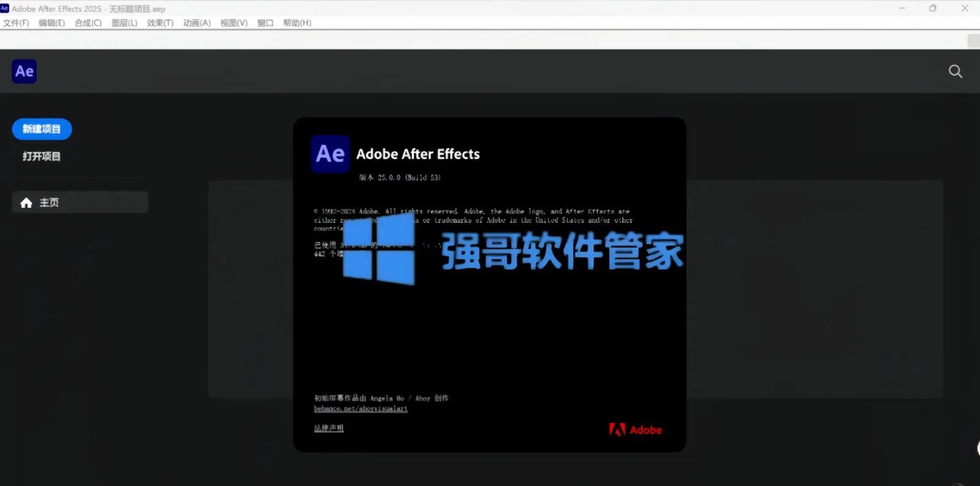Click the splash credit text naming Angela Ho
The height and width of the screenshot is (486, 980).
point(381,398)
